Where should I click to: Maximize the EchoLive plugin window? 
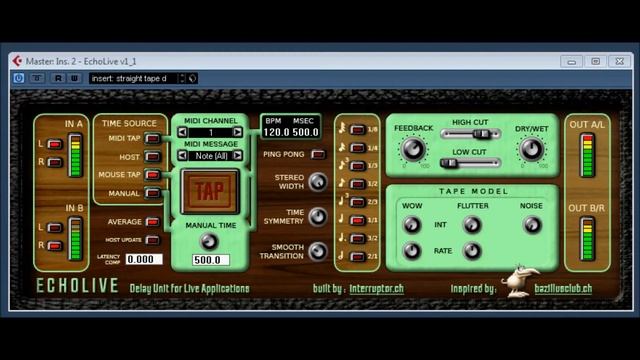pos(596,62)
